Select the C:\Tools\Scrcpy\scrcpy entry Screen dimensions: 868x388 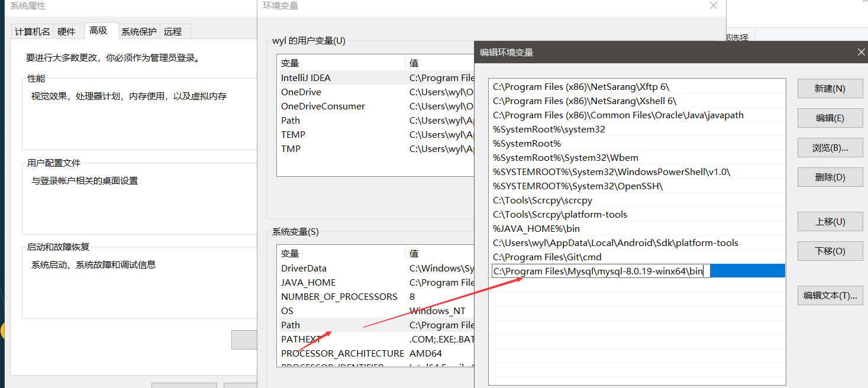(x=638, y=200)
